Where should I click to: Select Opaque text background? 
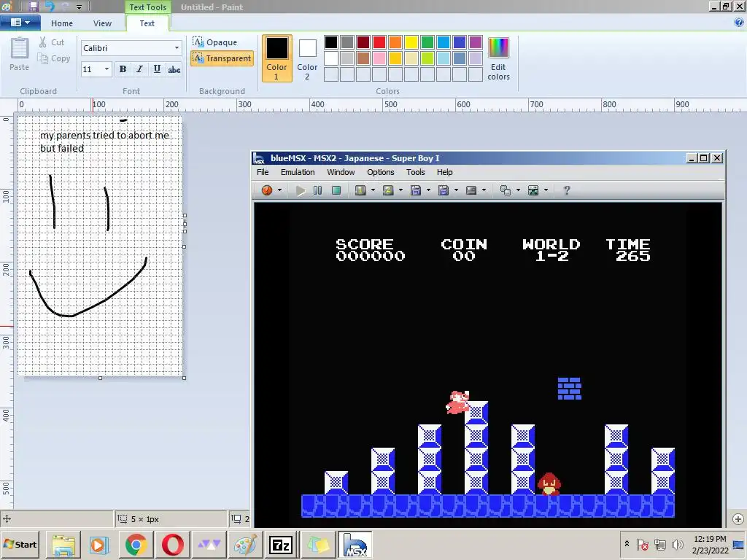tap(215, 42)
